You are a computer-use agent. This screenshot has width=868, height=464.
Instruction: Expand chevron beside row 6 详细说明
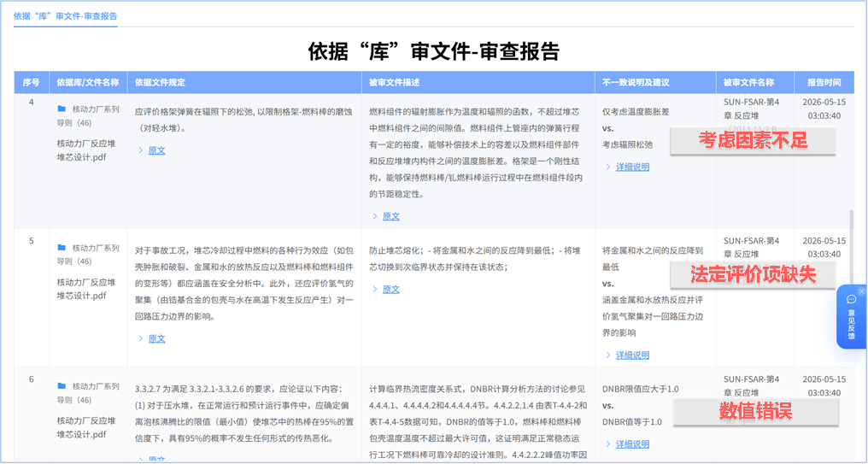pyautogui.click(x=607, y=444)
